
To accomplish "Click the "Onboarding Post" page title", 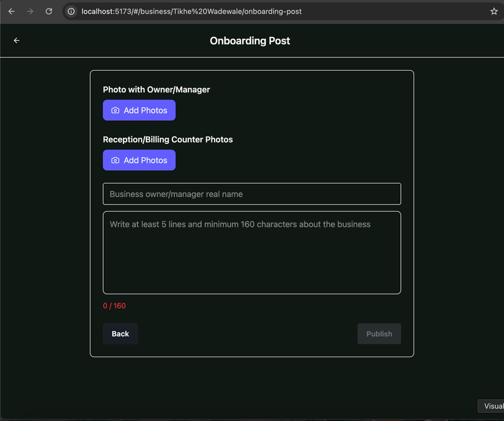I will click(x=250, y=41).
